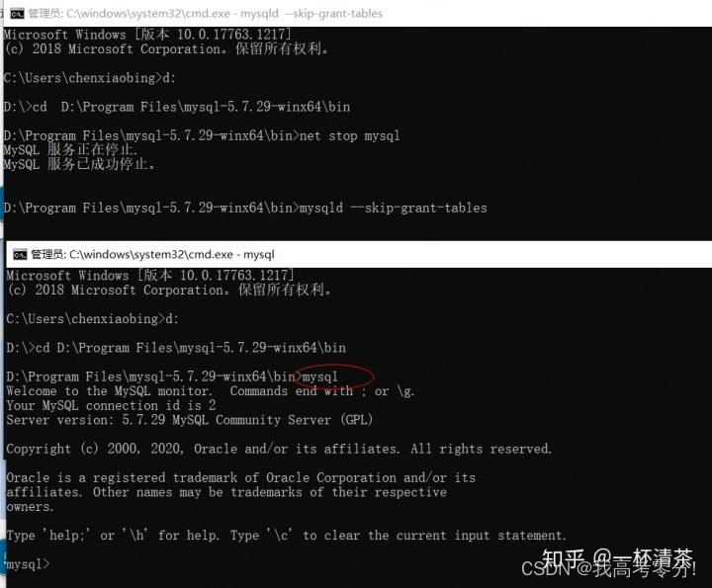Screen dimensions: 712x588
Task: Click the 'net stop mysql' command text
Action: 350,135
